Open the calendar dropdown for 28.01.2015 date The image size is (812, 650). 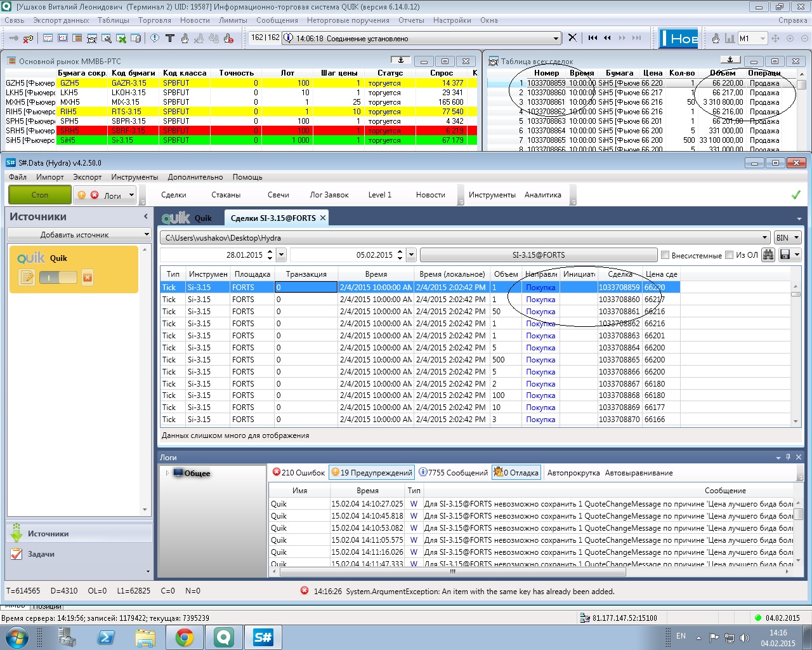point(282,255)
